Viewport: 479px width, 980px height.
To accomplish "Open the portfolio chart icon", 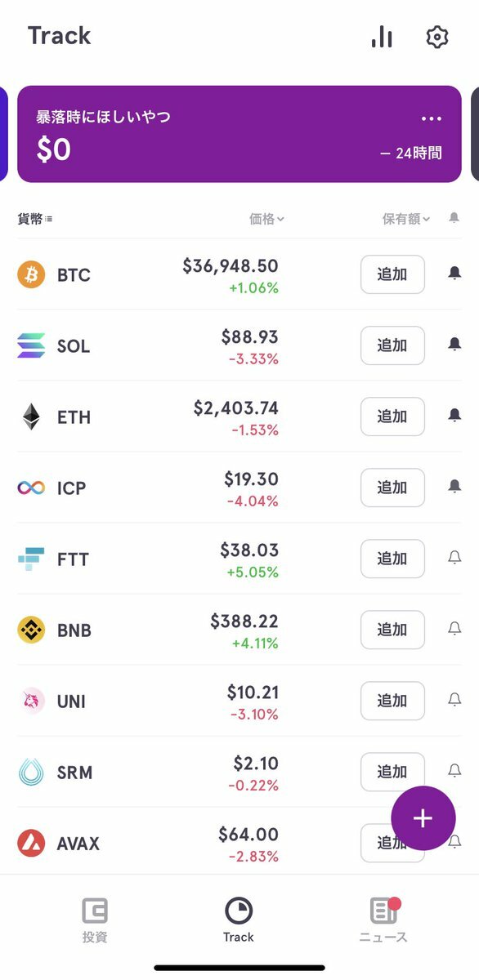I will [x=382, y=37].
